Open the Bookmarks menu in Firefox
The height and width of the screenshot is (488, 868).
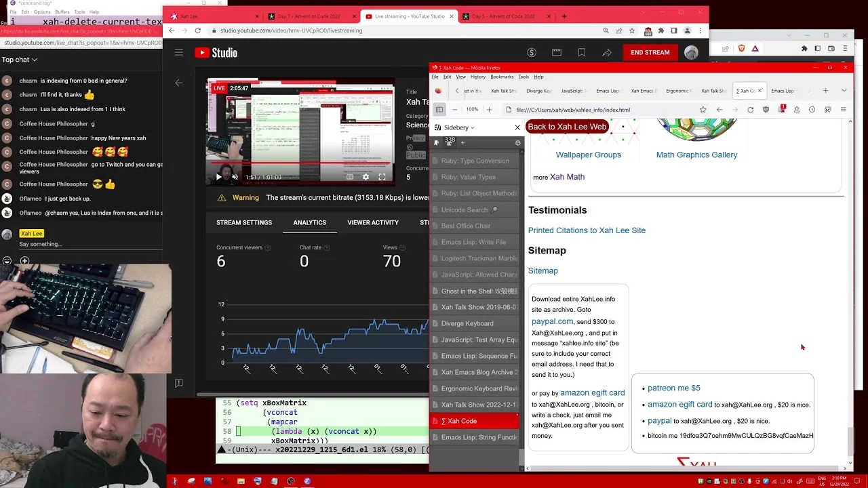point(502,77)
